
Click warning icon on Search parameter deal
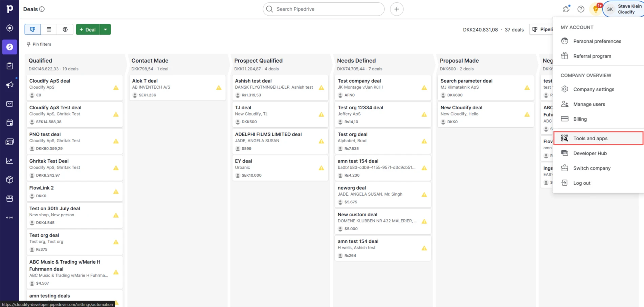pos(527,88)
